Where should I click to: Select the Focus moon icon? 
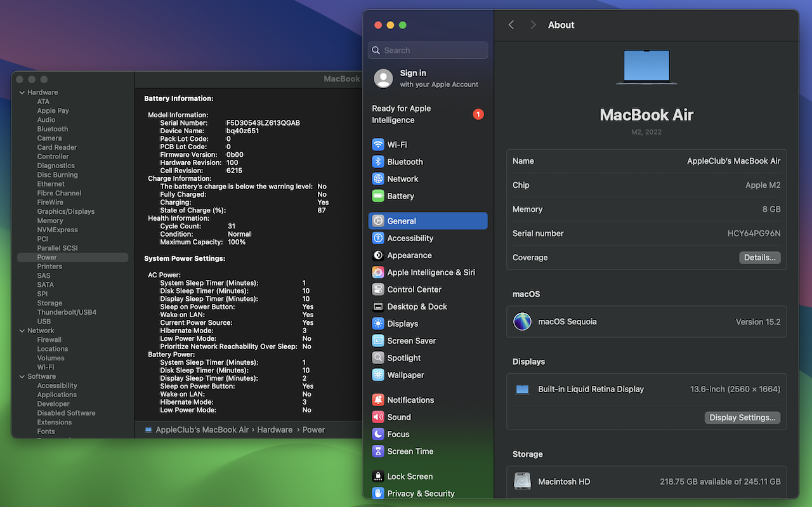pyautogui.click(x=378, y=434)
